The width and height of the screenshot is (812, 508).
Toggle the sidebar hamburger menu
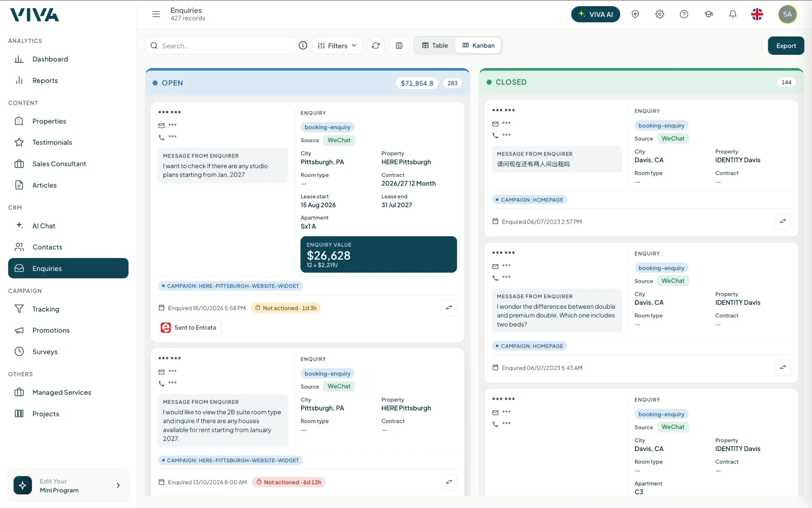156,14
